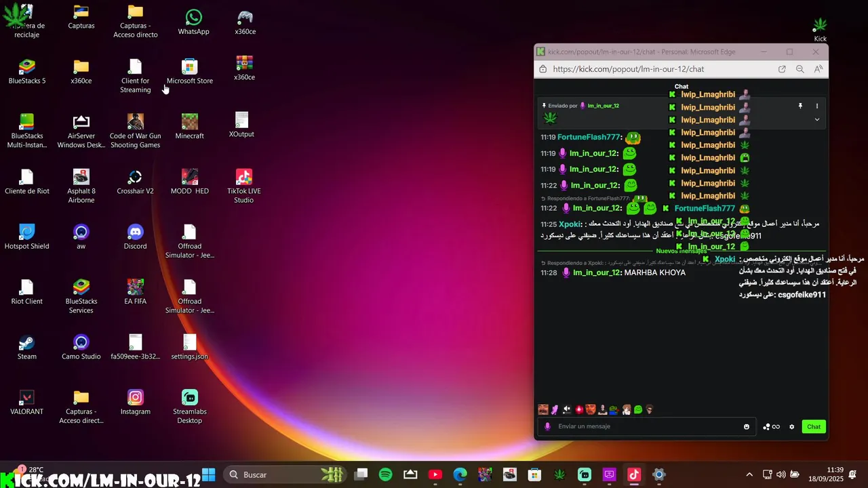This screenshot has width=868, height=488.
Task: Click the green Chat send button
Action: pos(814,426)
